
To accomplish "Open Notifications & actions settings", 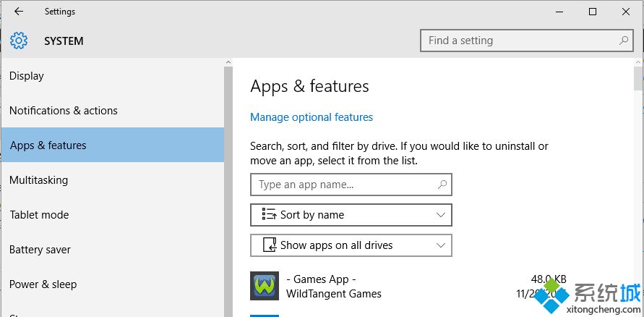I will 113,110.
